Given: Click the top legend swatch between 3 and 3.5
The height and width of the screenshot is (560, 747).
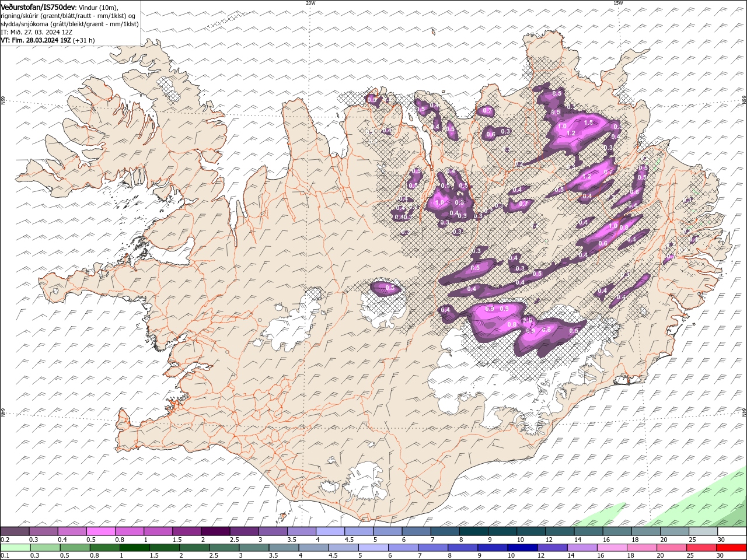Looking at the screenshot, I should coord(273,531).
